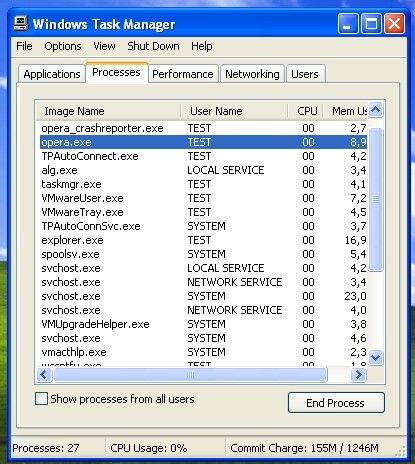Click the vertical scrollbar down arrow
The image size is (415, 464).
(376, 358)
